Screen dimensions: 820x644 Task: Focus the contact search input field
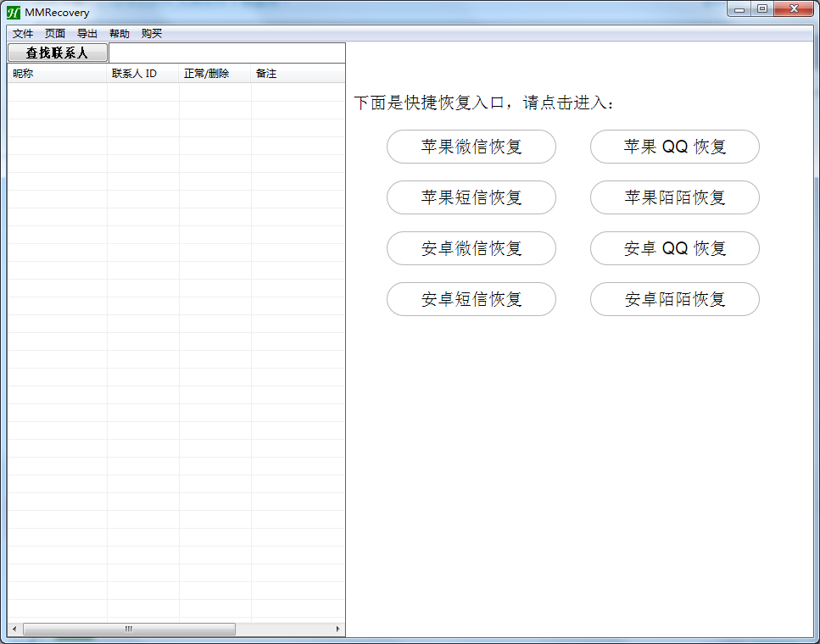[227, 53]
